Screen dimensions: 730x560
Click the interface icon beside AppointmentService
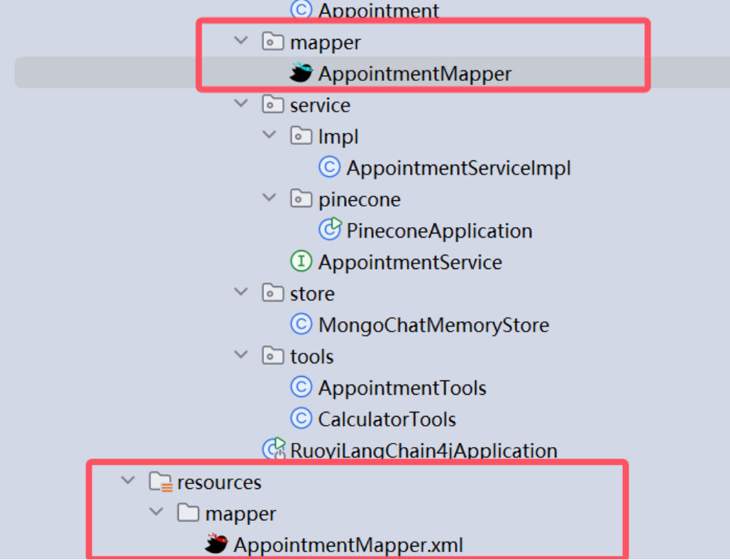pos(302,262)
